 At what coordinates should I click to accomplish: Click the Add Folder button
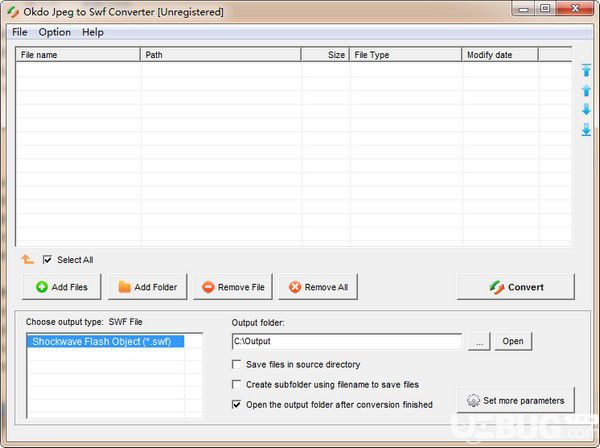coord(148,287)
